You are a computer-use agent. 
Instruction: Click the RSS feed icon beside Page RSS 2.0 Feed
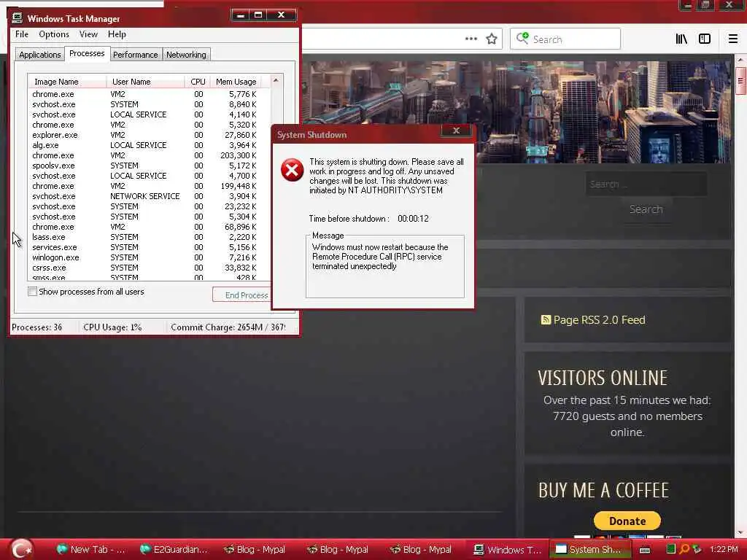546,319
